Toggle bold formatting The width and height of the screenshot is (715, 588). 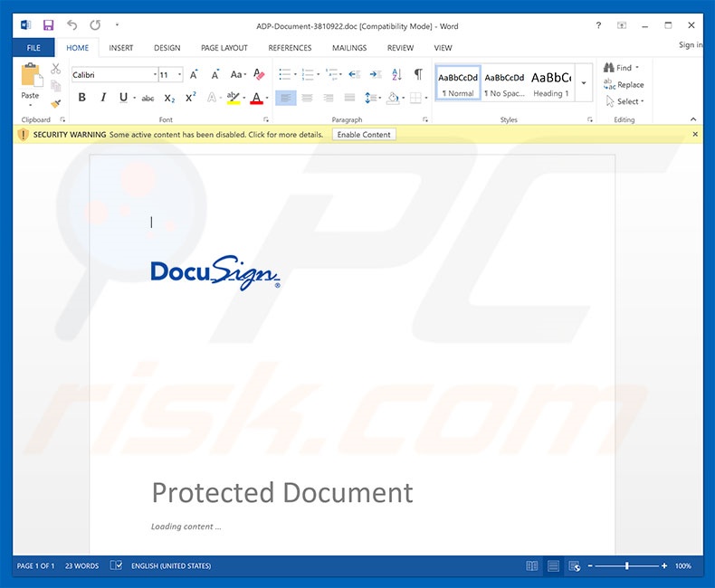82,98
